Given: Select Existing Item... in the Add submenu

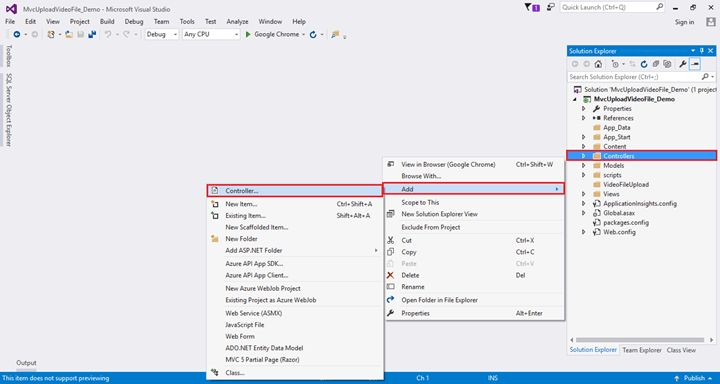Looking at the screenshot, I should [x=294, y=215].
